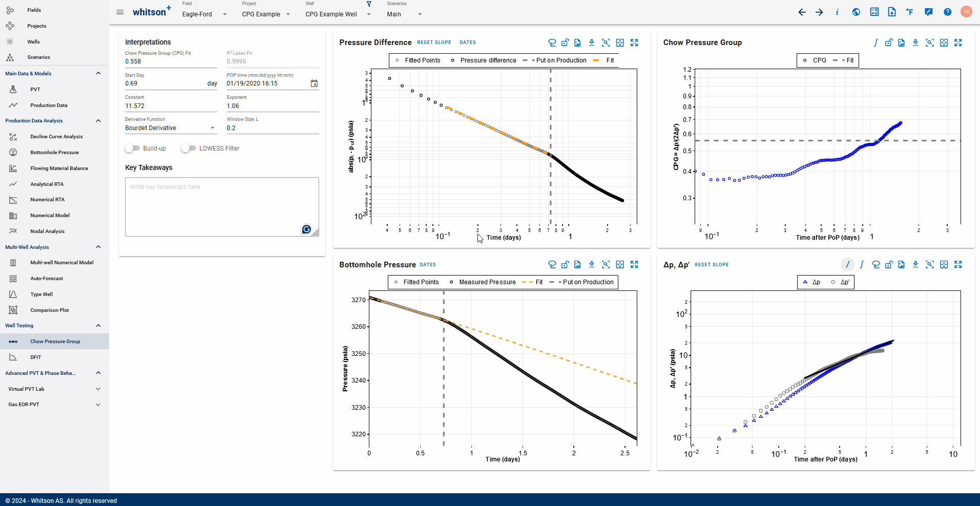Open the Field Eagle-Ford dropdown
This screenshot has height=506, width=980.
pos(205,14)
